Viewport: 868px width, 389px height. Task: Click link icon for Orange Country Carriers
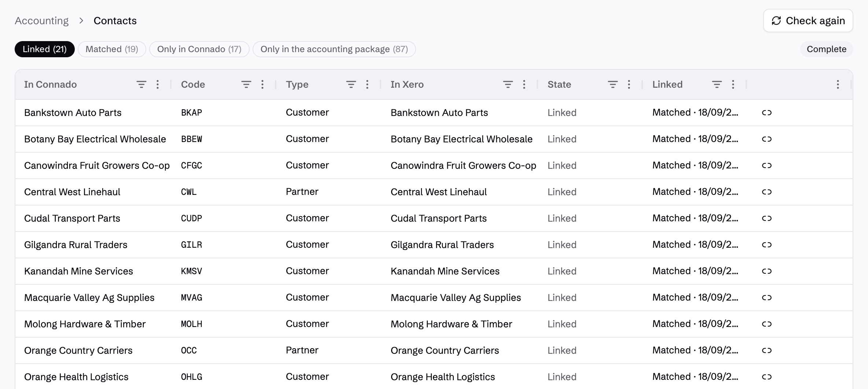pos(767,350)
